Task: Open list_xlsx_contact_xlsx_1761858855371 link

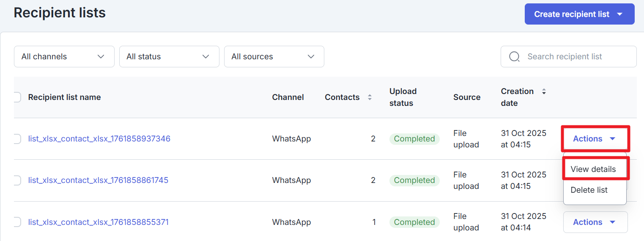Action: pos(98,222)
